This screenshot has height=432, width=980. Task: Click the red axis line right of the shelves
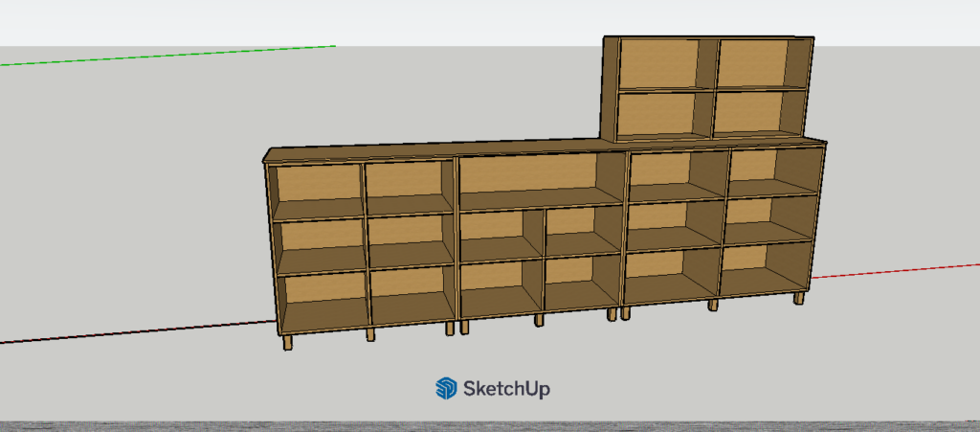pyautogui.click(x=895, y=270)
